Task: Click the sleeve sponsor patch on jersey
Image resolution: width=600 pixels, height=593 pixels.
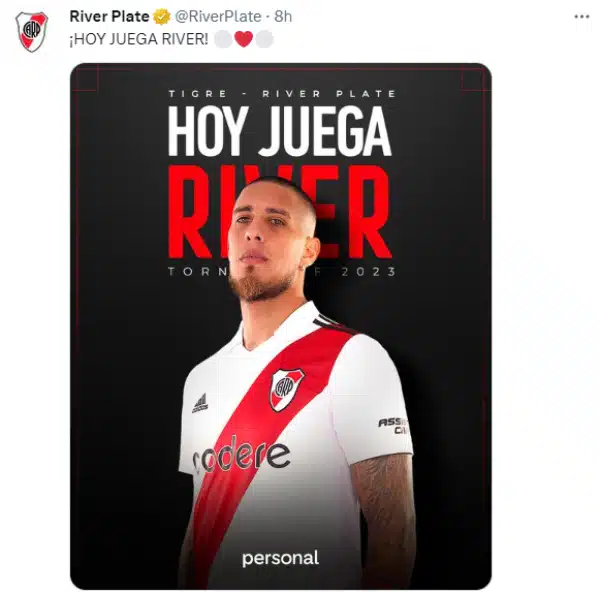Action: [x=393, y=426]
